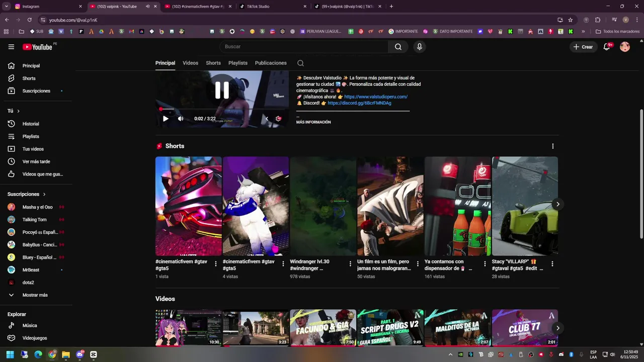Open Suscripciones in the sidebar

pyautogui.click(x=36, y=91)
